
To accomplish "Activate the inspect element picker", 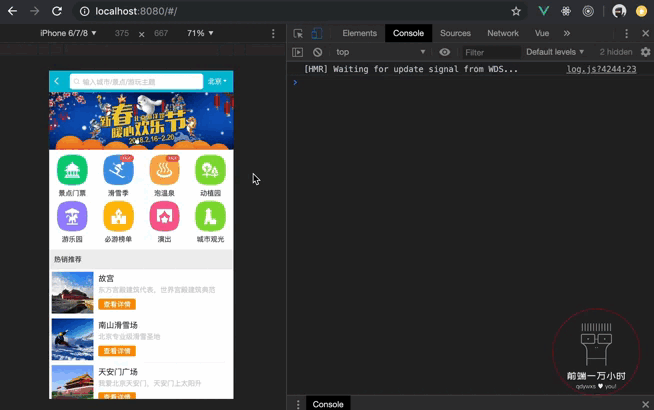I will 298,33.
